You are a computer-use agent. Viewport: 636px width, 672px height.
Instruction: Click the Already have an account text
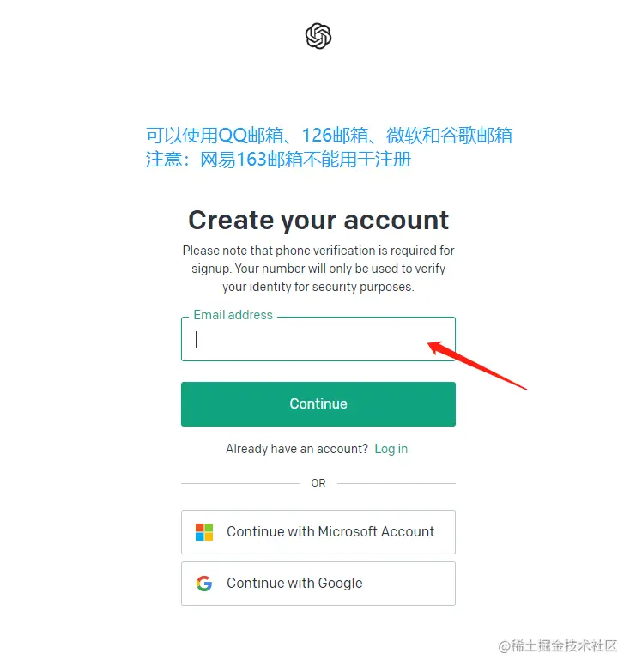[x=297, y=449]
